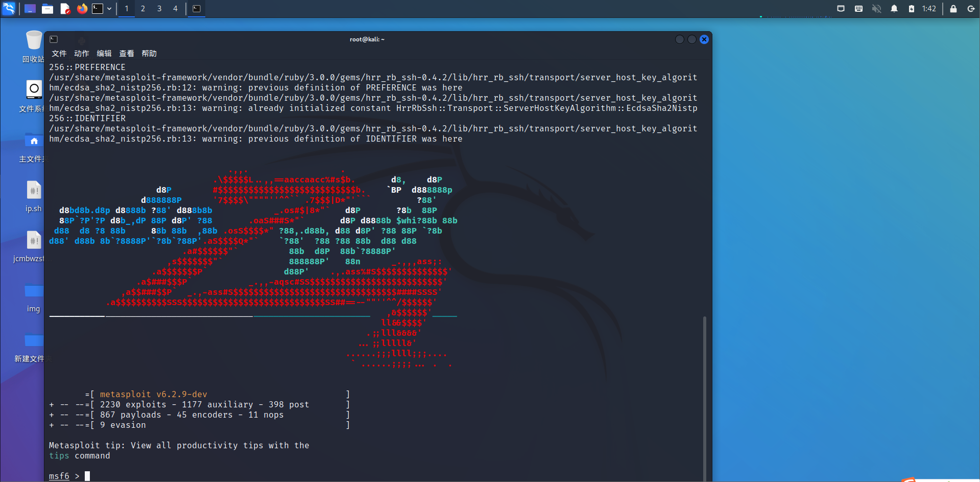Launch the text editor panel icon

click(x=65, y=9)
